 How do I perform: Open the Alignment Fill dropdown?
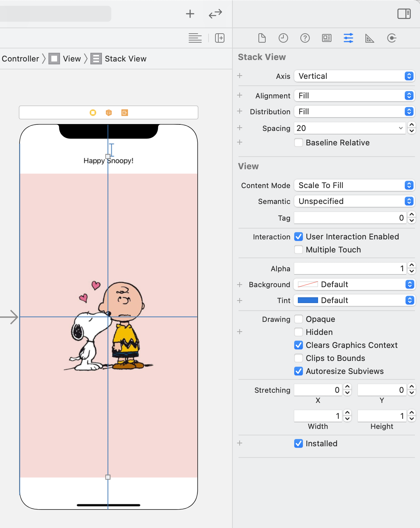pyautogui.click(x=354, y=95)
